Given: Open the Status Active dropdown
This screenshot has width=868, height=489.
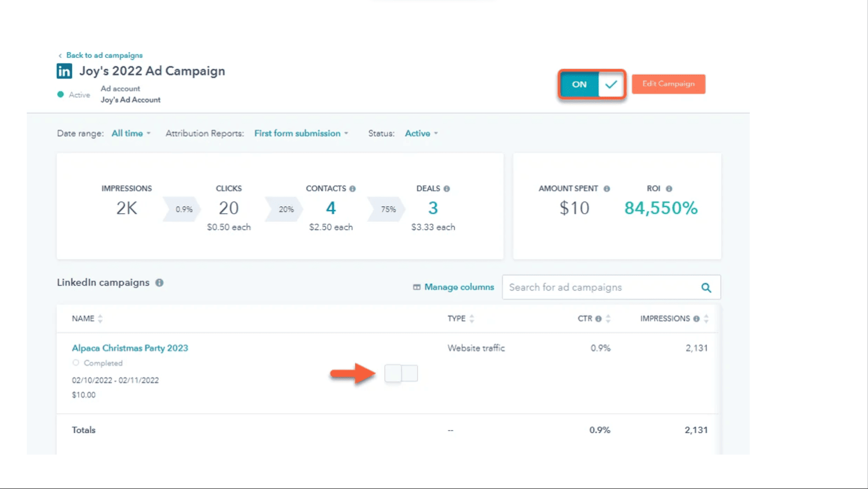Looking at the screenshot, I should (421, 133).
